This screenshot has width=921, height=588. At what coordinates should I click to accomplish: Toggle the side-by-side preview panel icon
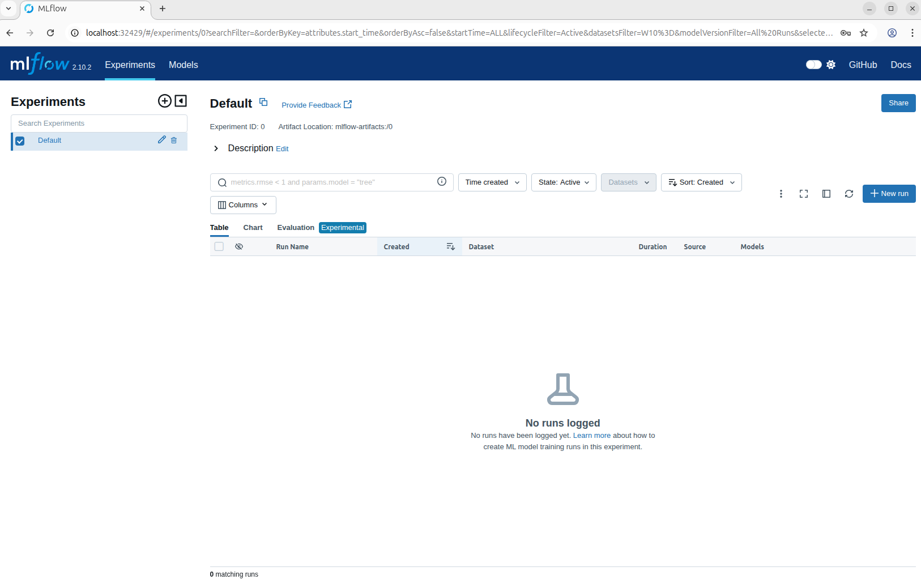(826, 194)
